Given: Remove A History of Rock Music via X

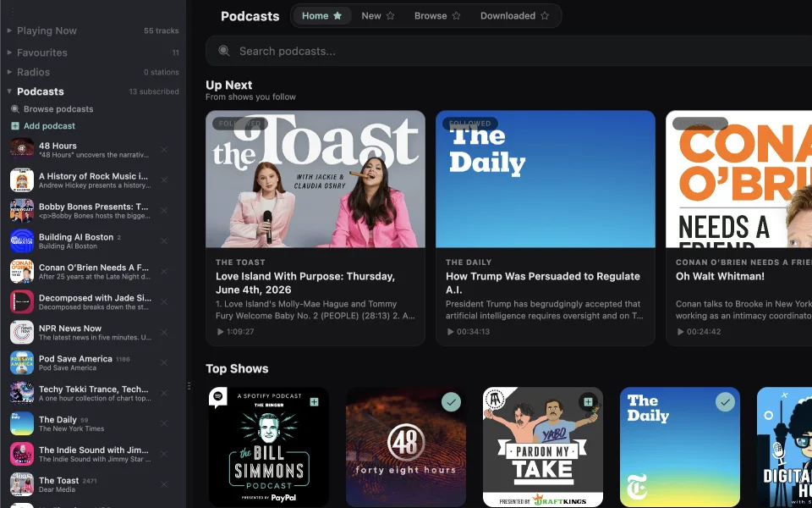Looking at the screenshot, I should [x=164, y=179].
